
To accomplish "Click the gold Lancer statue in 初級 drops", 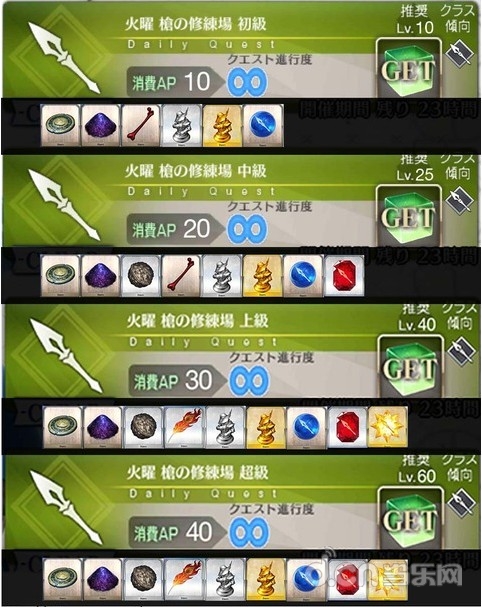I will (x=222, y=125).
